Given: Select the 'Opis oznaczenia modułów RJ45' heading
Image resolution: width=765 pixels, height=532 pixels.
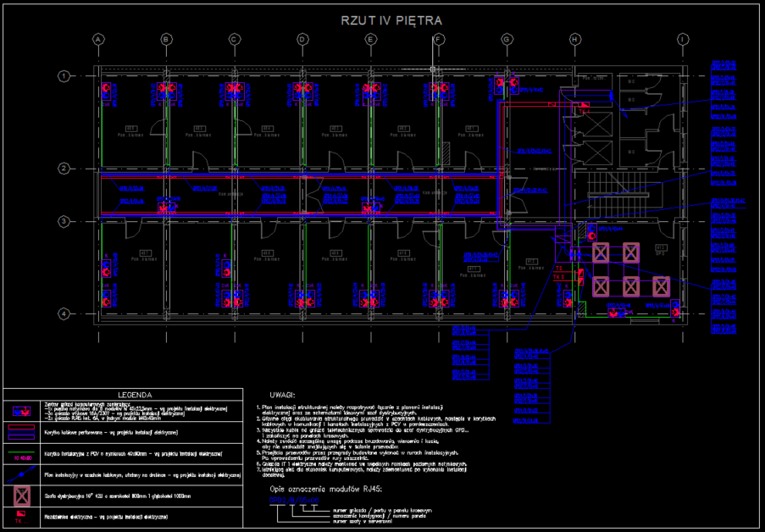Looking at the screenshot, I should pos(326,489).
